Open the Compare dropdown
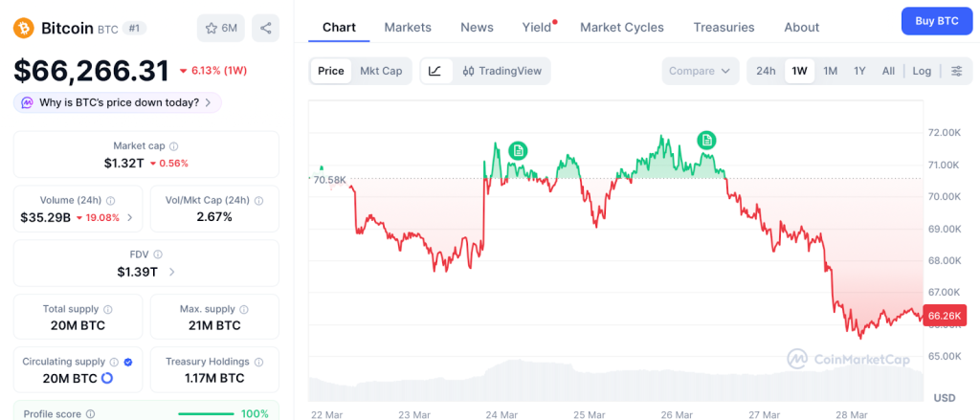Image resolution: width=980 pixels, height=420 pixels. point(701,71)
